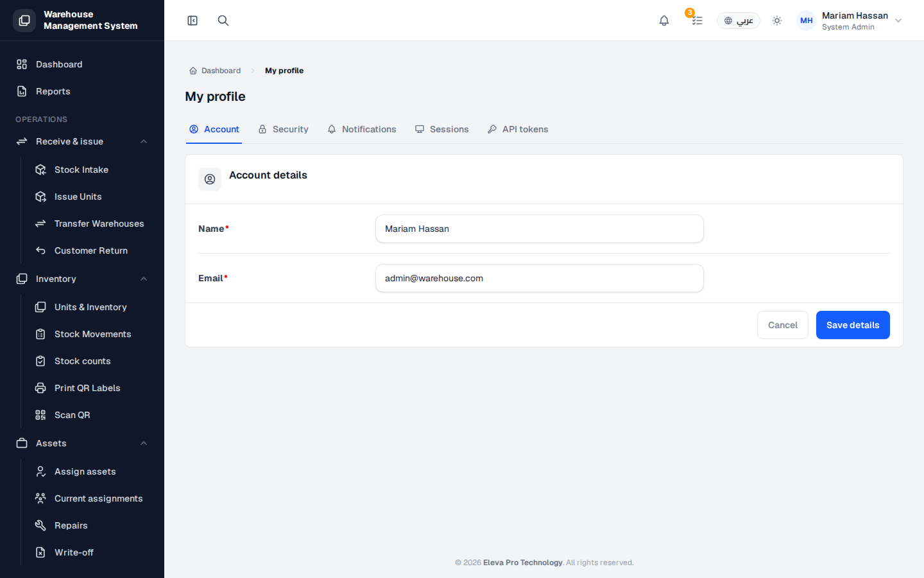Collapse the Assets section chevron

(x=144, y=443)
